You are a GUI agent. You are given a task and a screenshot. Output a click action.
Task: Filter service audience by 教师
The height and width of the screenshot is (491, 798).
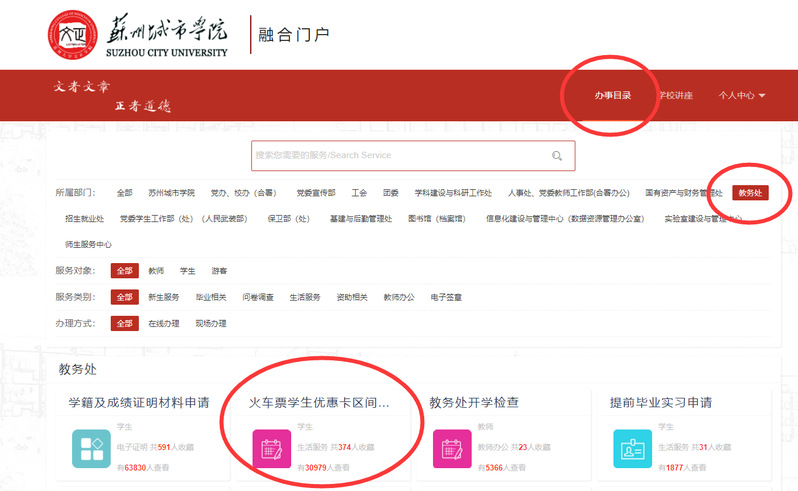tap(156, 271)
